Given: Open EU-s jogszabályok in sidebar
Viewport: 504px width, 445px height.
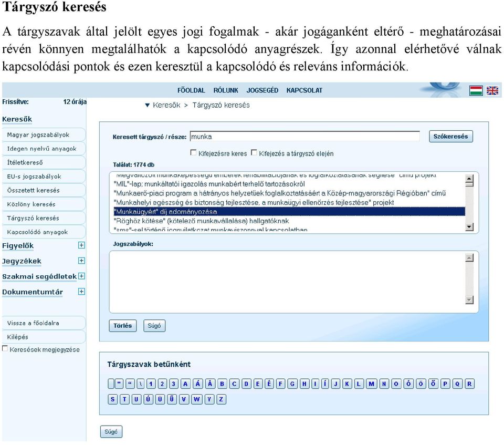Looking at the screenshot, I should (x=44, y=177).
